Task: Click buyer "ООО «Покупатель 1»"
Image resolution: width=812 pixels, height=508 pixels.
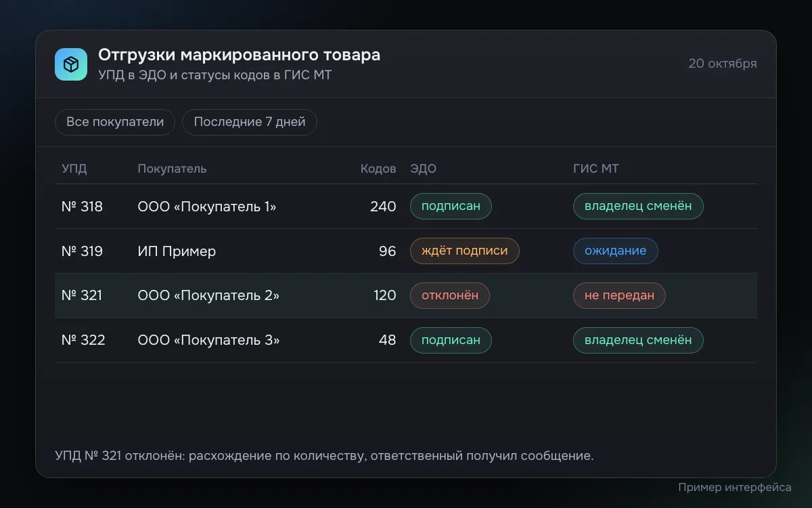Action: click(207, 207)
